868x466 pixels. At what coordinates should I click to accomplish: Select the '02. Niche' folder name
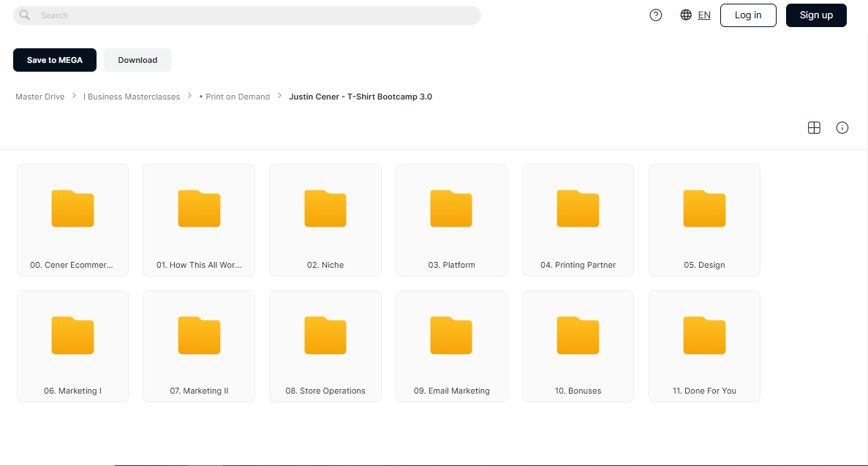tap(325, 265)
